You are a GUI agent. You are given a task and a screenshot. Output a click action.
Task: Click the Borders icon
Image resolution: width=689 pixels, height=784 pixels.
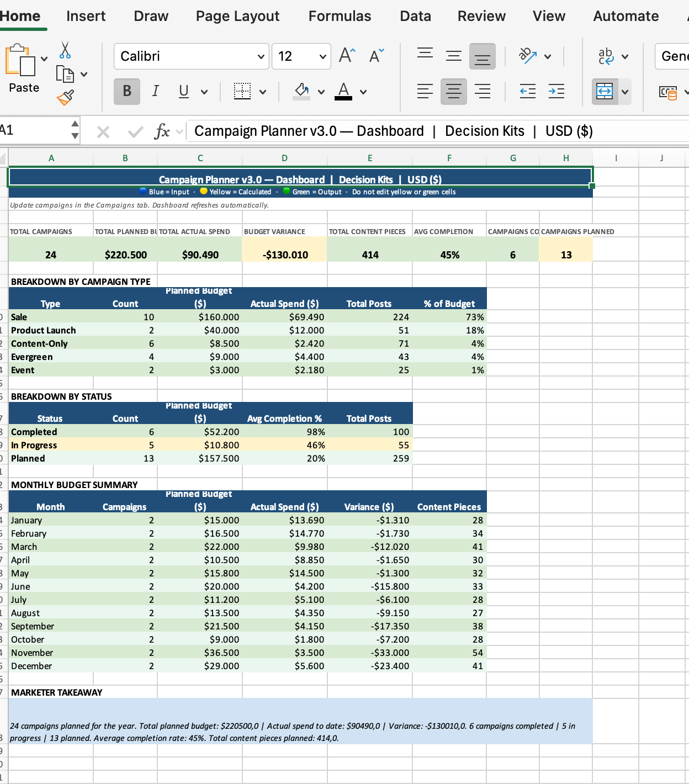[x=242, y=91]
